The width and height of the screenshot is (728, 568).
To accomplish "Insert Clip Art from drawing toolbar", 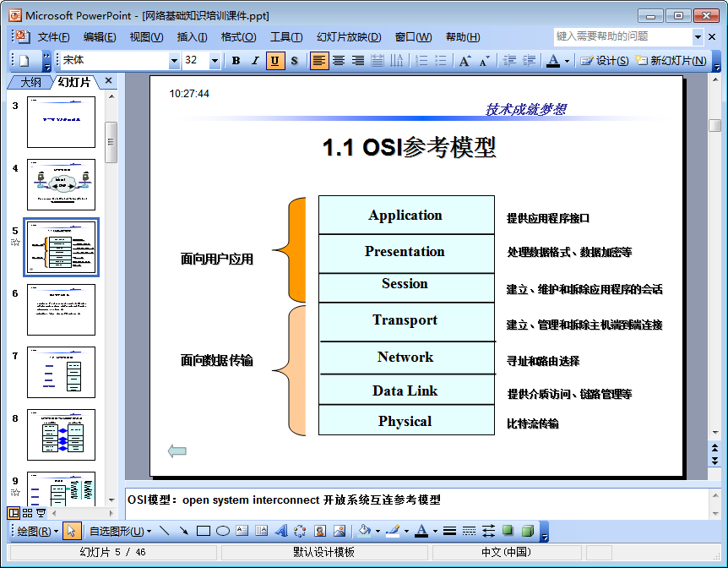I will pos(320,531).
